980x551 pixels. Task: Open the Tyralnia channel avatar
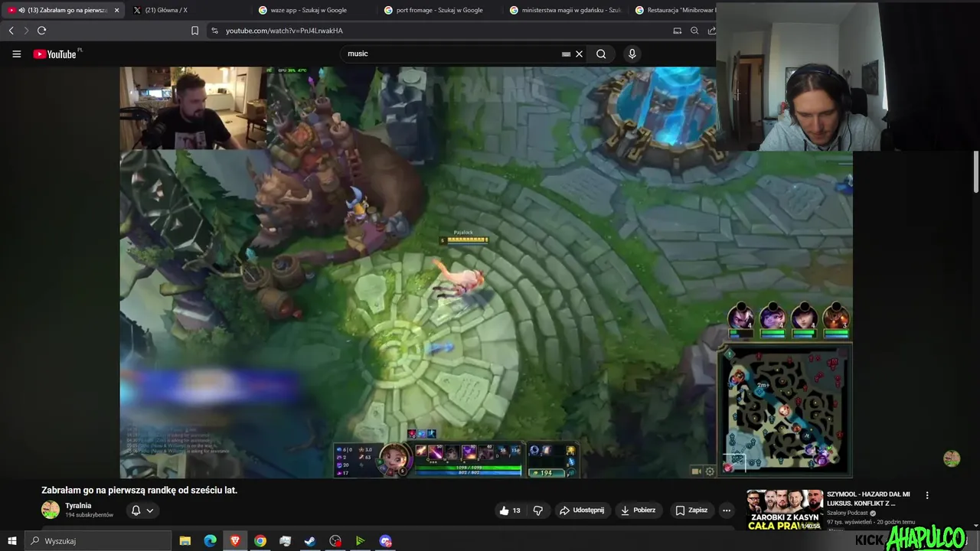pos(51,510)
